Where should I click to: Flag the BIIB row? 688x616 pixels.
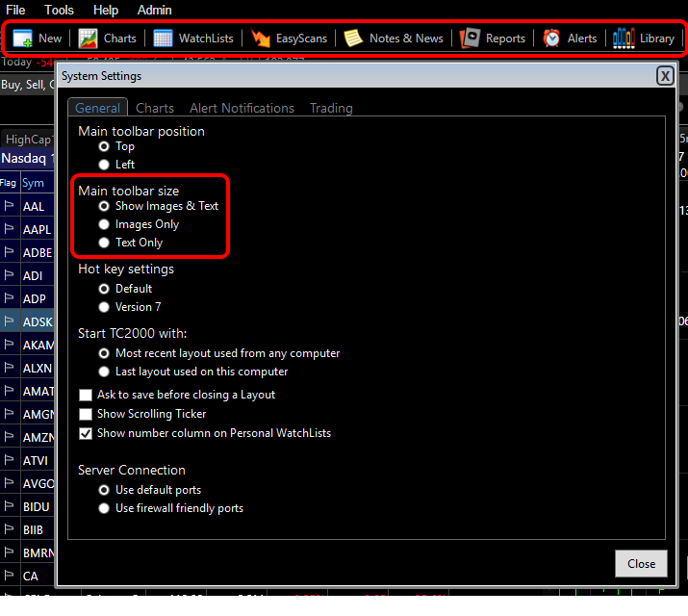(10, 529)
